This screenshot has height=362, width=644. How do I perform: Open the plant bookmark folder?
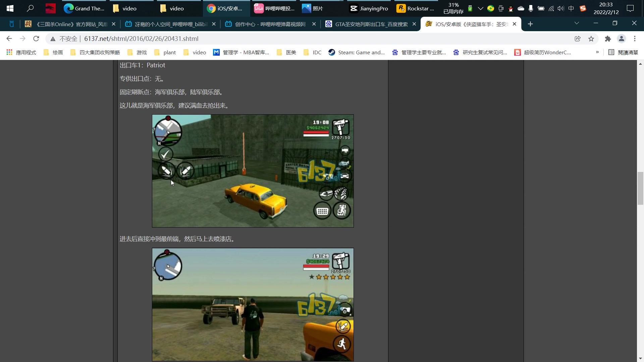(165, 52)
